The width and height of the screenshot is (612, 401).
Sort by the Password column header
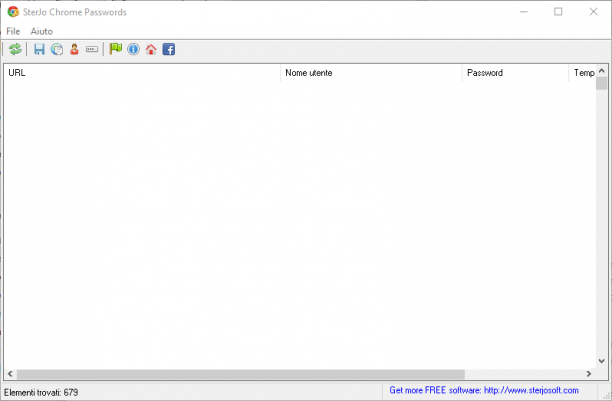pyautogui.click(x=515, y=73)
